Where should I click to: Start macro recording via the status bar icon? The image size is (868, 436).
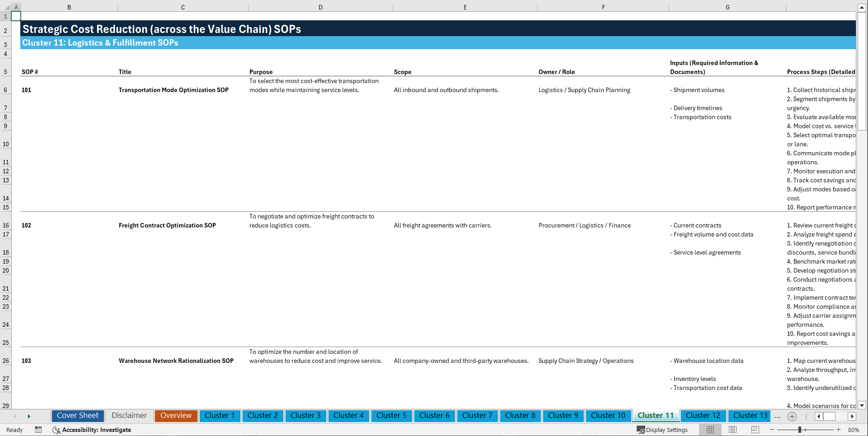(38, 430)
